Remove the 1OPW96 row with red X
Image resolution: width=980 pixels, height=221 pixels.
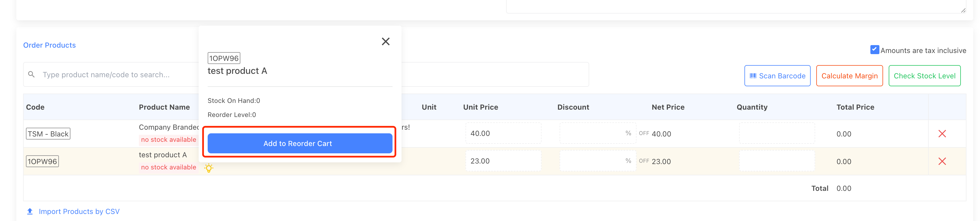click(x=942, y=161)
